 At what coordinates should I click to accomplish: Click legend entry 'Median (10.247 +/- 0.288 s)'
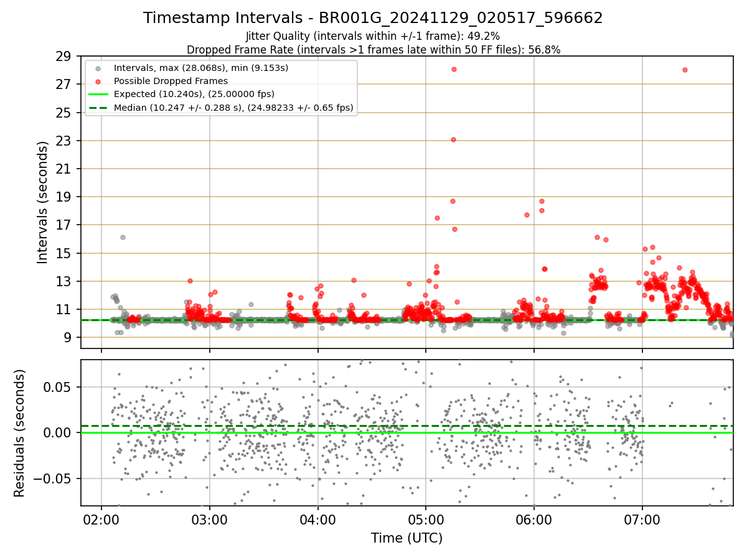pyautogui.click(x=233, y=108)
